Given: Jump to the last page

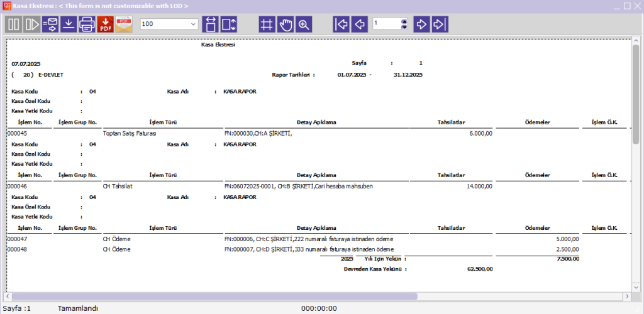Looking at the screenshot, I should (440, 24).
